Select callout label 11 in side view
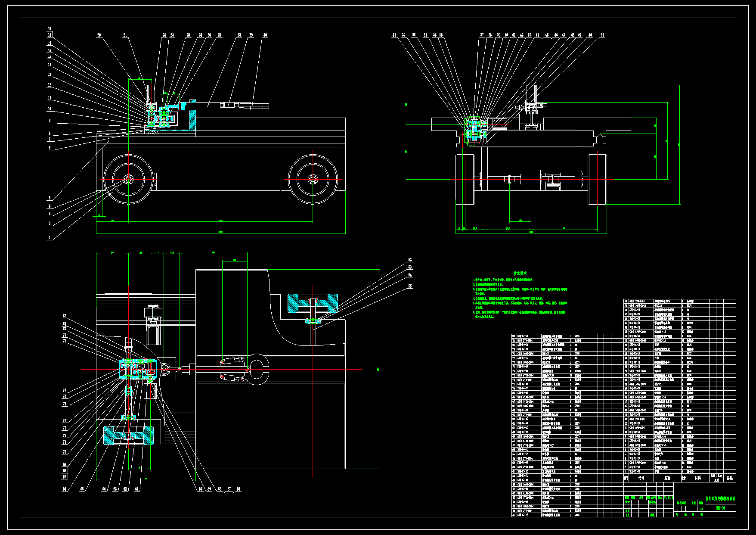 coord(50,98)
